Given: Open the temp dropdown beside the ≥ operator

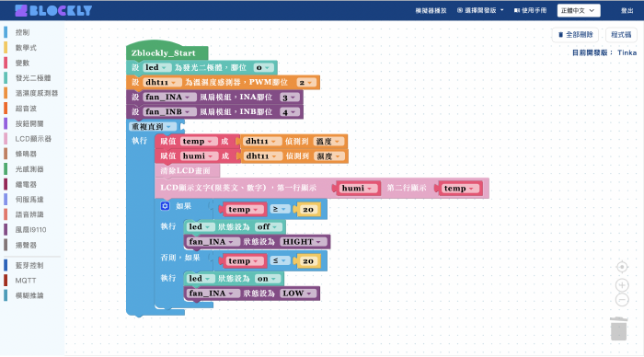Looking at the screenshot, I should click(244, 210).
